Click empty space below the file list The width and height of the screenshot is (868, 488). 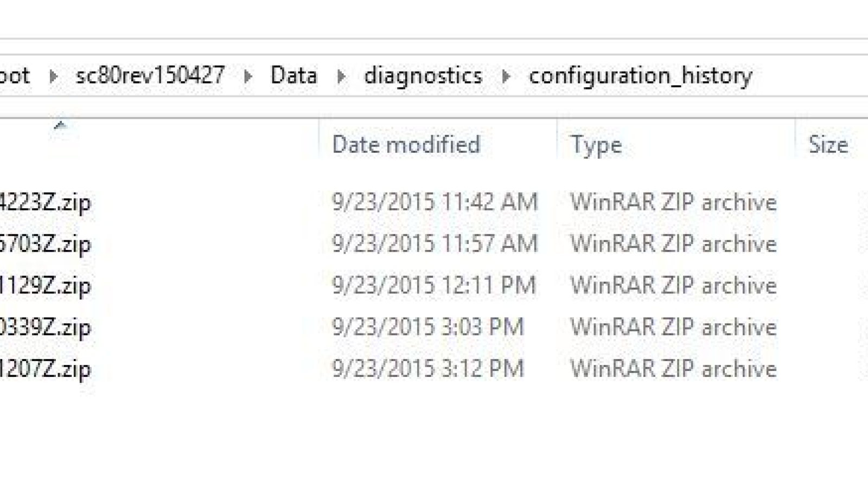click(380, 434)
